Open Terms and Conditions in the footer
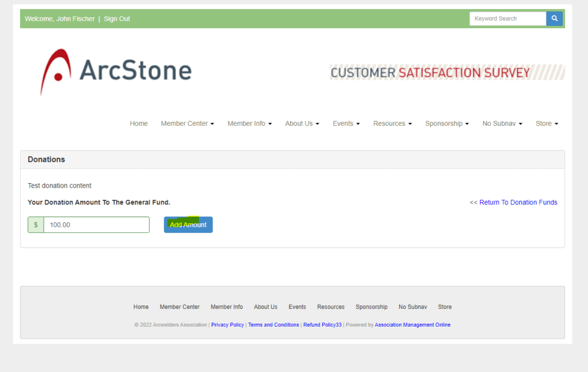Screen dimensions: 588x372 click(273, 325)
